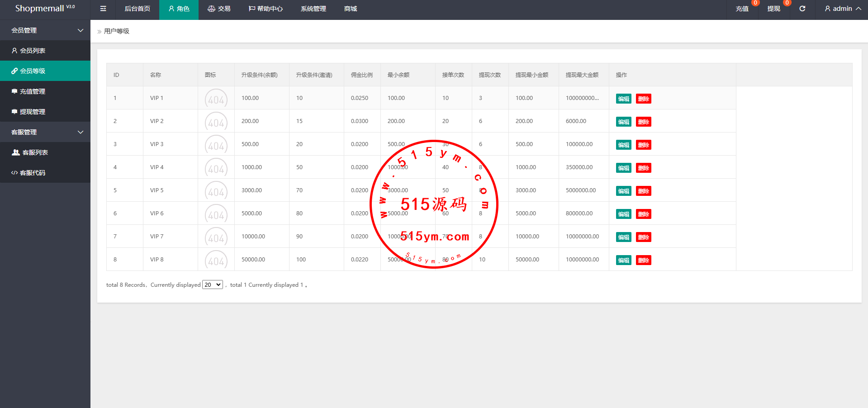
Task: Click the red 删除 button for VIP 8
Action: [x=643, y=260]
